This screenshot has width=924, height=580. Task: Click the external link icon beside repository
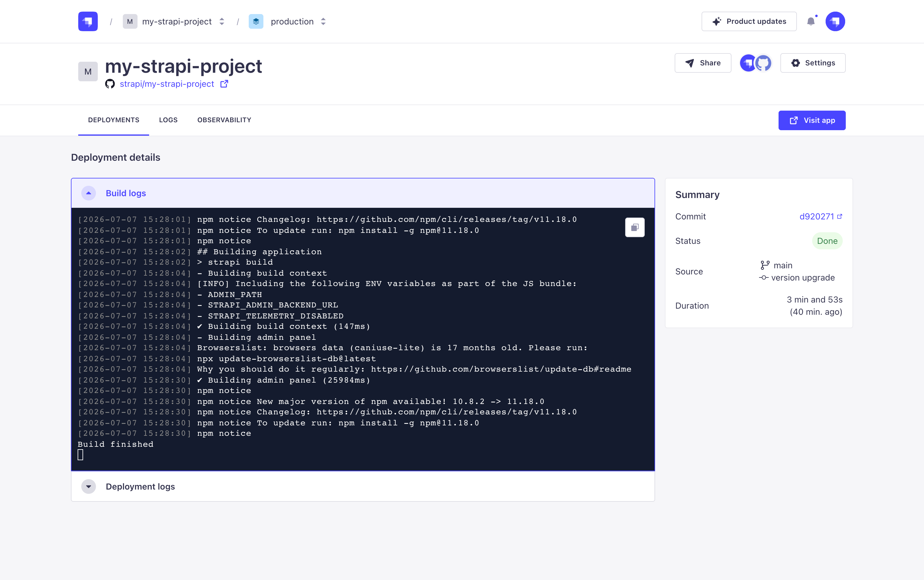pyautogui.click(x=224, y=84)
